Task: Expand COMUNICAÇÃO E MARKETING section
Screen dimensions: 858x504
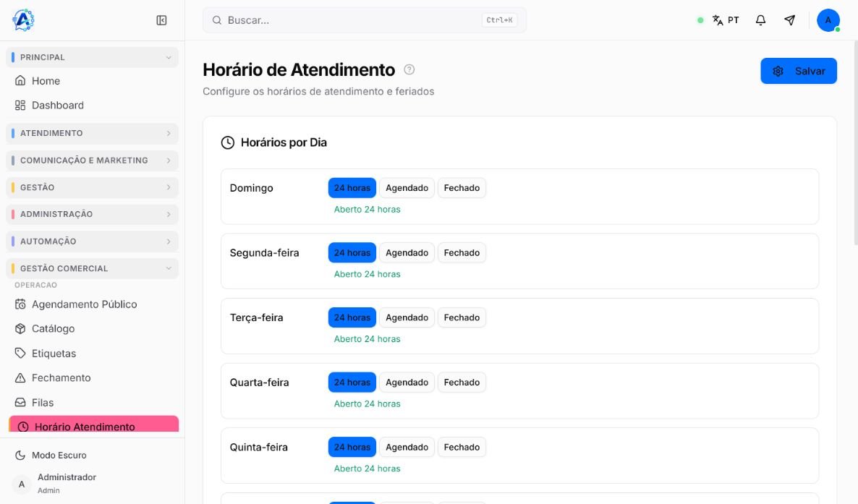Action: [x=92, y=161]
